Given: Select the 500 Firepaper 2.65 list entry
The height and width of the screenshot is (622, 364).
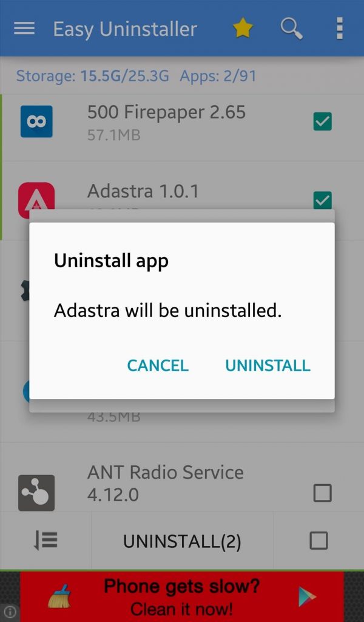Looking at the screenshot, I should (182, 122).
